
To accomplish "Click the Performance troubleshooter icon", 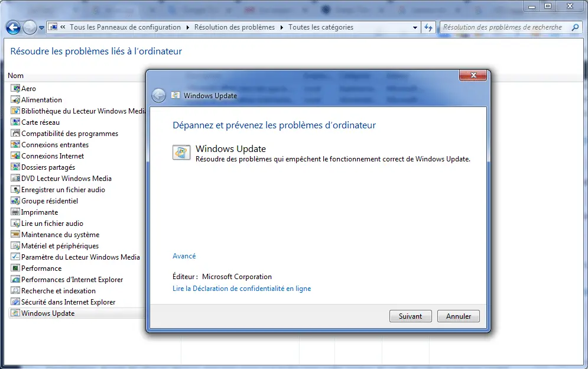I will tap(15, 268).
